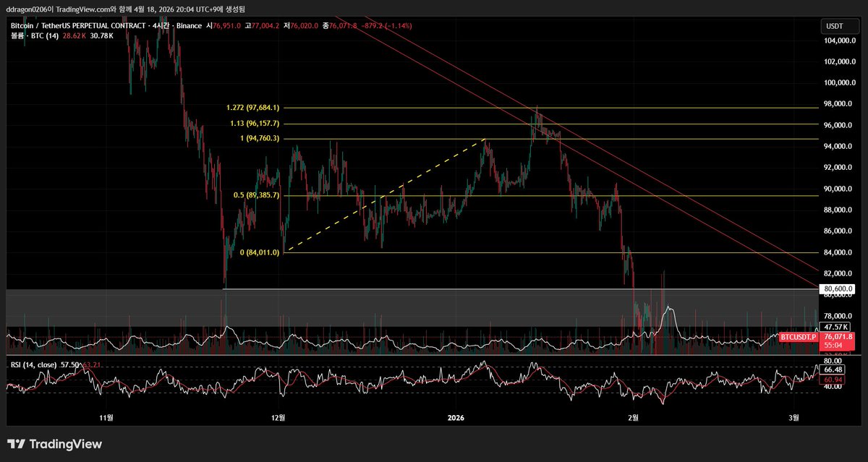Click the Bitcoin / TetherUS PERPETUAL CONTRACT title
The image size is (868, 462).
pyautogui.click(x=77, y=25)
